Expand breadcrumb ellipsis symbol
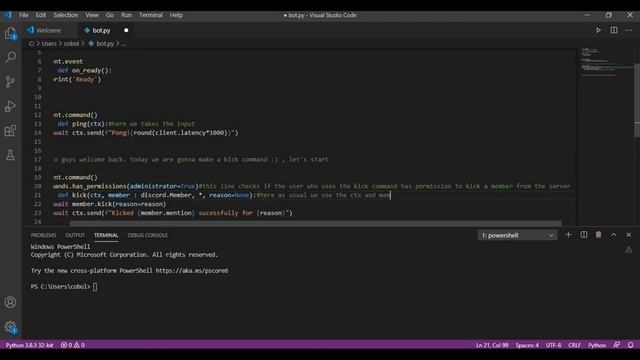This screenshot has height=360, width=640. (x=123, y=44)
